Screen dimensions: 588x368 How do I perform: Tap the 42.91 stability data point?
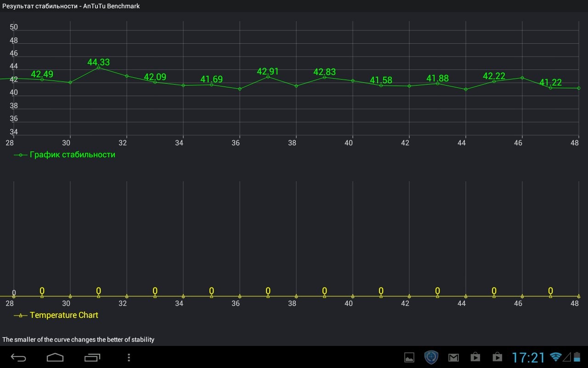[x=268, y=76]
